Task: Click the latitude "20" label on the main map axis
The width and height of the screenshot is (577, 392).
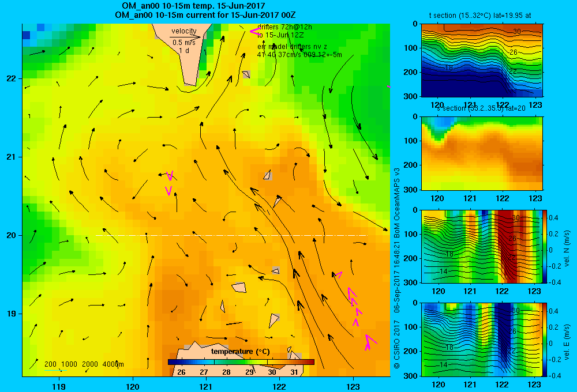Action: (12, 235)
